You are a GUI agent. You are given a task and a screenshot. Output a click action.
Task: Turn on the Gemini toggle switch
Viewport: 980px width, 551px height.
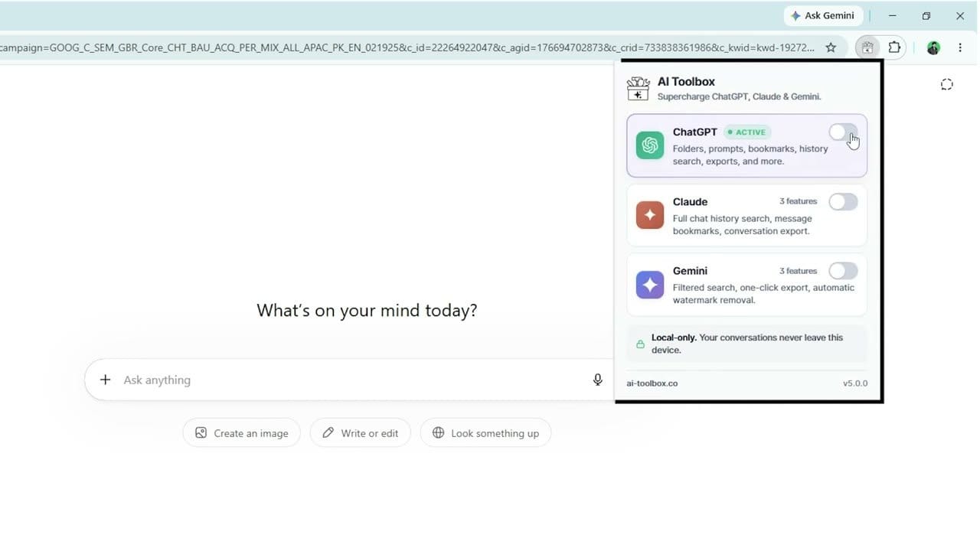click(x=843, y=271)
